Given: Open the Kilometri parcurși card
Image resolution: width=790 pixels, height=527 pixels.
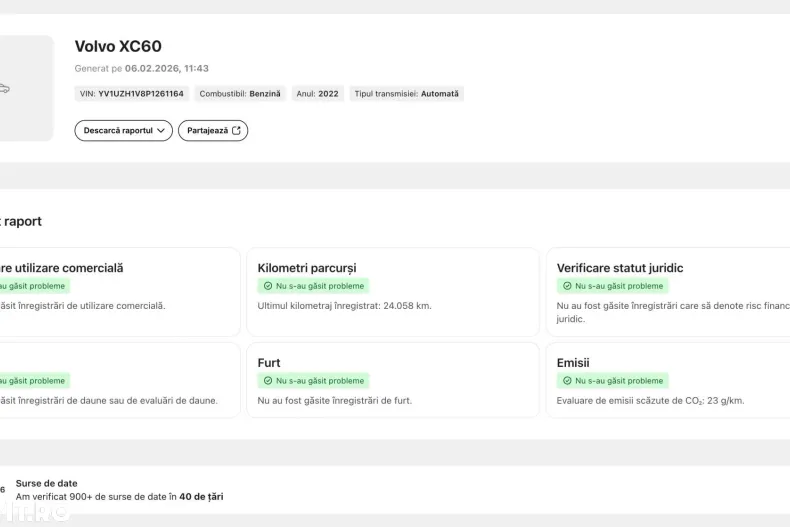Looking at the screenshot, I should [x=390, y=291].
